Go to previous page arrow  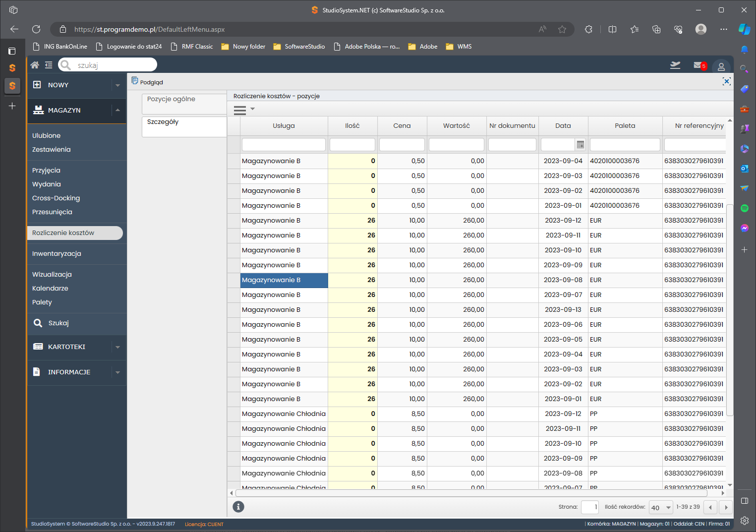tap(710, 507)
